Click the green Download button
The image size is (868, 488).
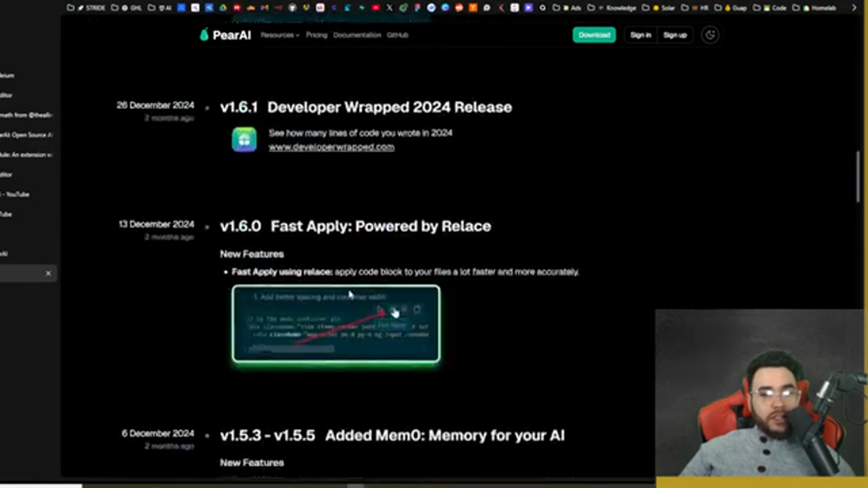click(594, 35)
